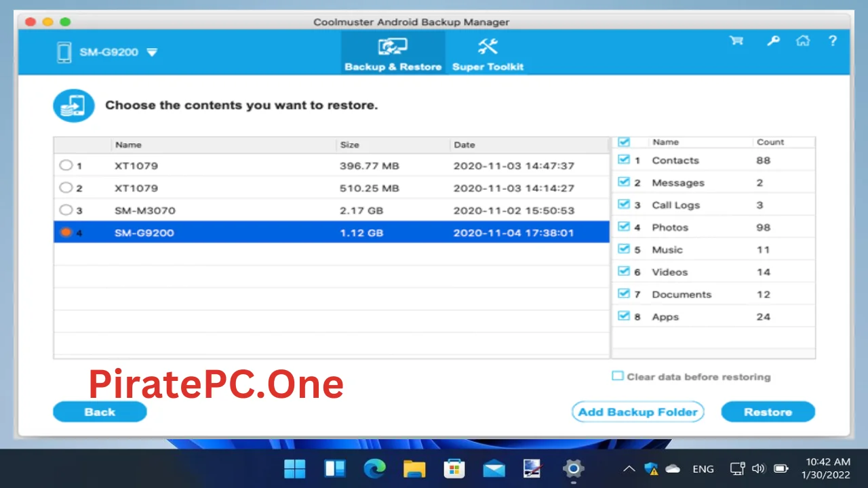Uncheck the Contacts checkbox

(624, 160)
